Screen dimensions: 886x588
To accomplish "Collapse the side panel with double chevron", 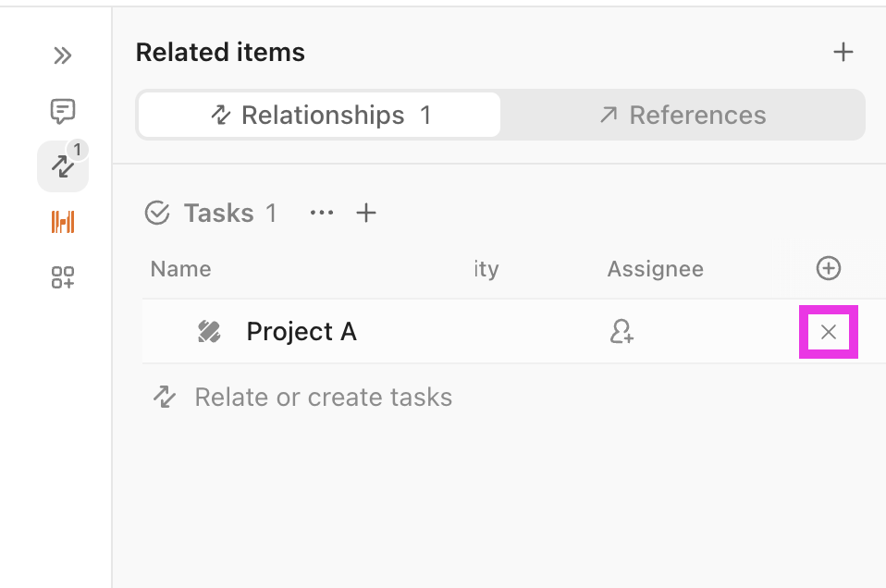I will coord(63,56).
